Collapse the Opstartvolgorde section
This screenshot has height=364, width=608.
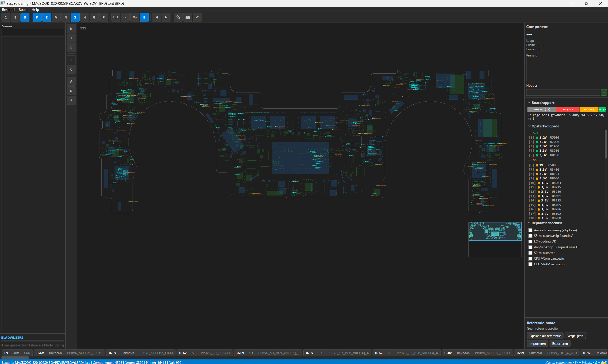point(529,126)
